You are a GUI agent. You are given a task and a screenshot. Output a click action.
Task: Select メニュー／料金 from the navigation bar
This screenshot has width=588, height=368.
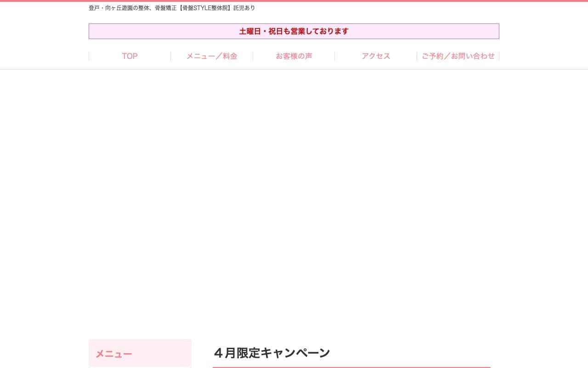[212, 56]
